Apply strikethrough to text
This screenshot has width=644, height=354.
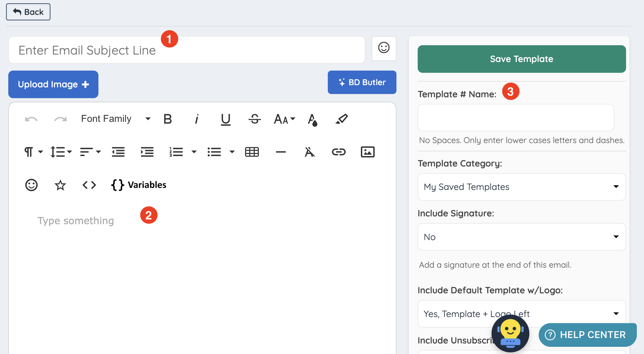point(254,119)
